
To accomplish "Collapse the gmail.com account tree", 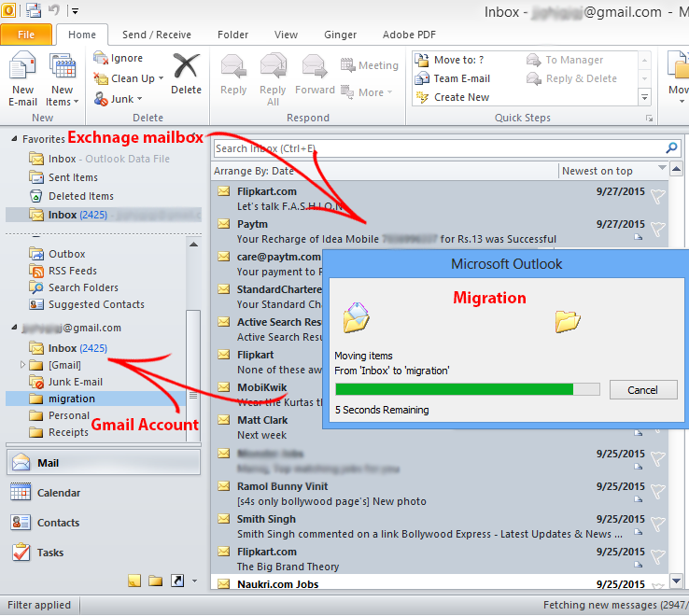I will (14, 327).
